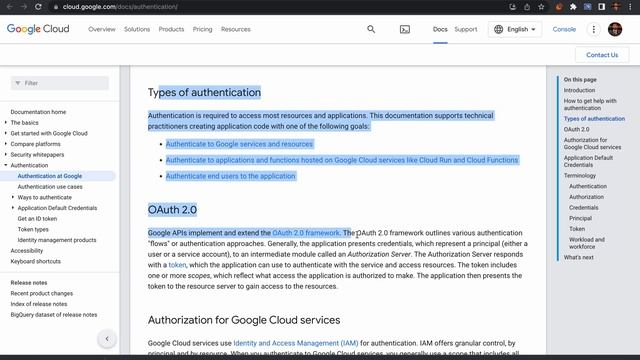Jump to Terminology in contents
Image resolution: width=640 pixels, height=360 pixels.
[580, 176]
